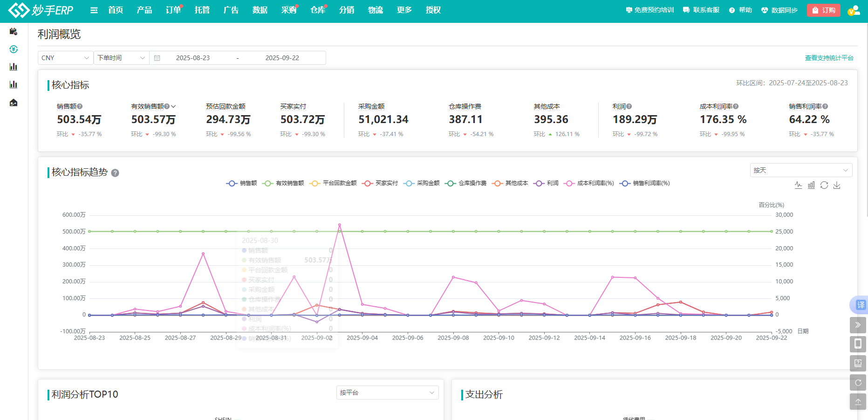Toggle 销售额 series in chart legend

tap(242, 183)
